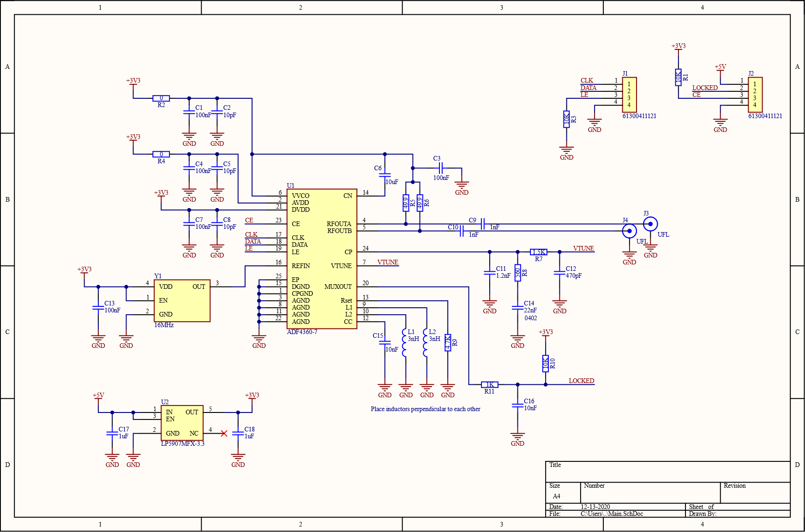Click the GND symbol below C16
Image resolution: width=805 pixels, height=532 pixels.
pyautogui.click(x=517, y=437)
